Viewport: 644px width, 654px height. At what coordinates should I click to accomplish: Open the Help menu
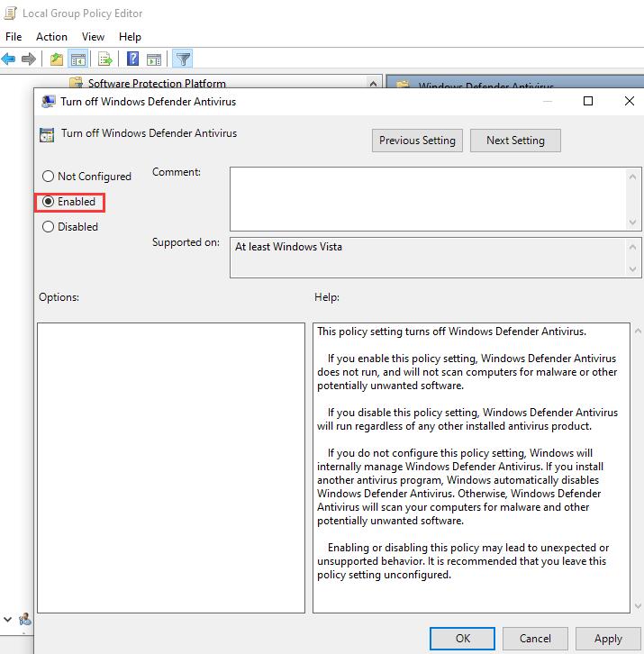(130, 37)
